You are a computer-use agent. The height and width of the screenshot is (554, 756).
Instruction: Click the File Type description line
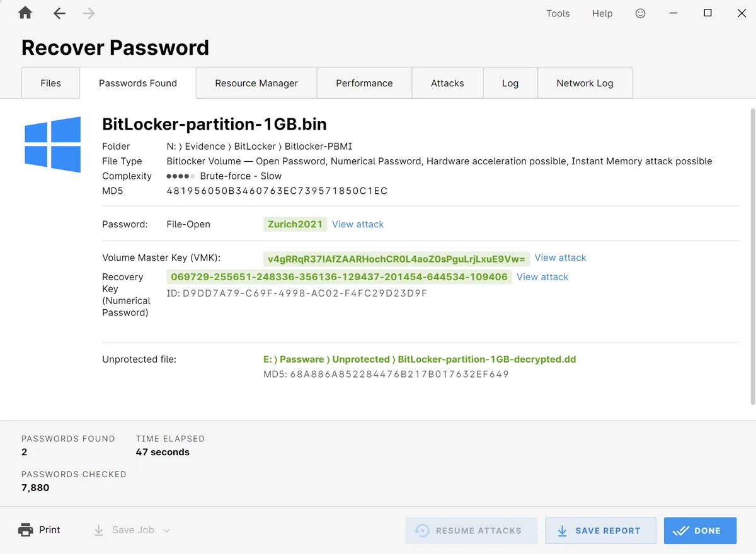(x=439, y=161)
